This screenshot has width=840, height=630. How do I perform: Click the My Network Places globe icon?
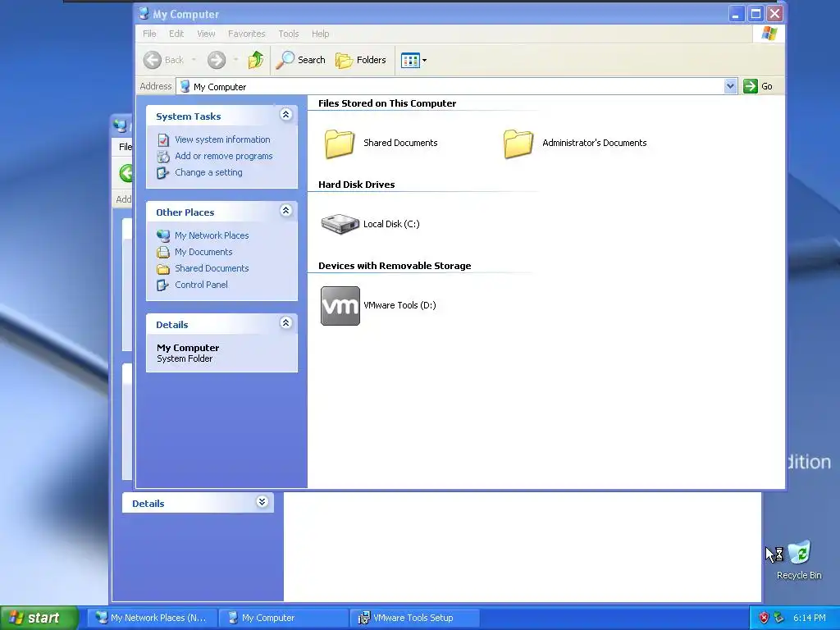[x=163, y=235]
